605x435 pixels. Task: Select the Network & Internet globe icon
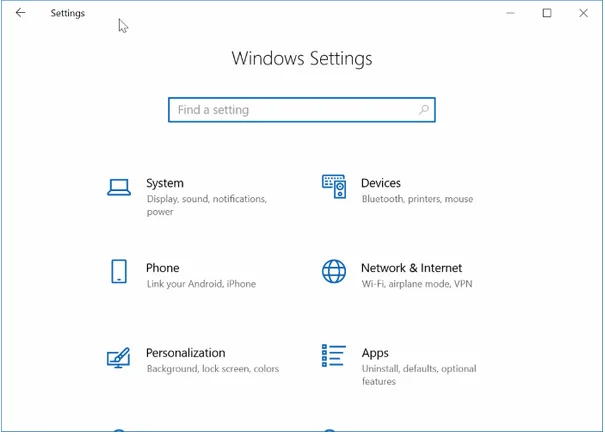334,271
